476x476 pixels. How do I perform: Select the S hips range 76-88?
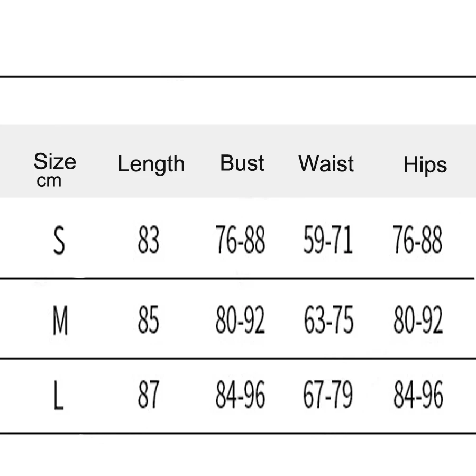click(x=417, y=240)
